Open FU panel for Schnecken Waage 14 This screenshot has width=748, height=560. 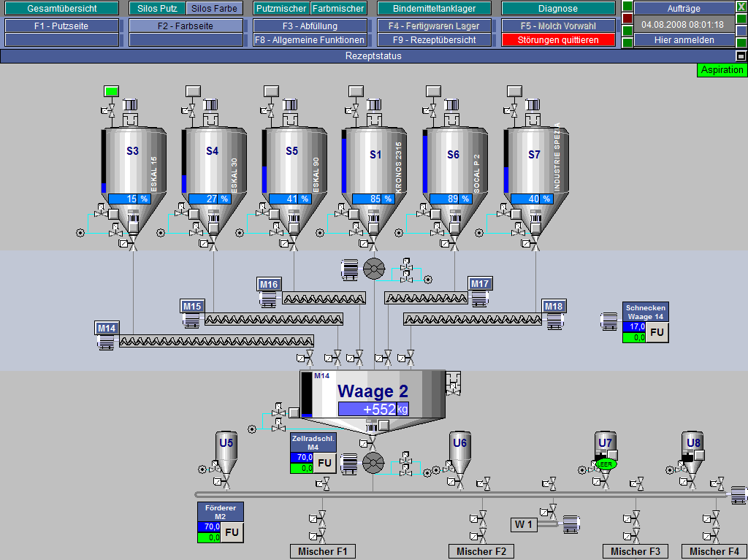point(657,333)
